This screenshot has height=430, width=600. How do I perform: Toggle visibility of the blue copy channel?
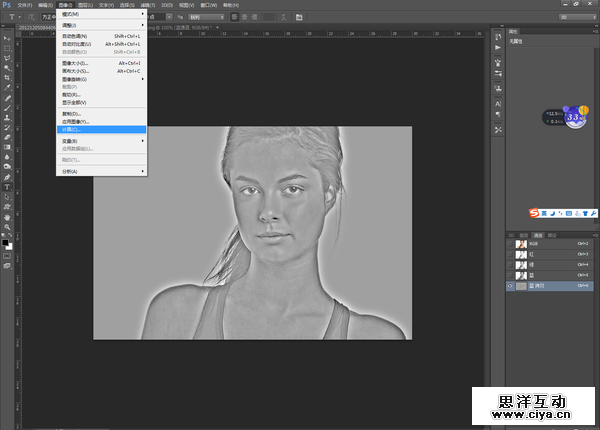click(x=510, y=285)
